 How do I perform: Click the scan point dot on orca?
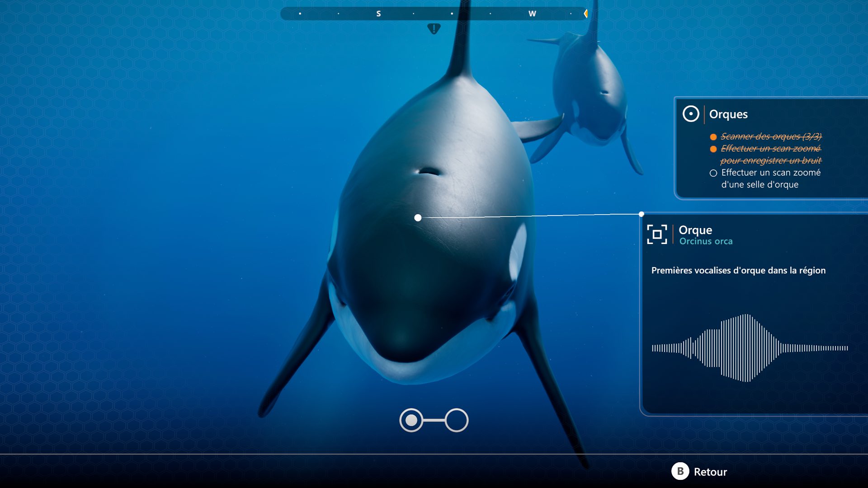point(418,218)
